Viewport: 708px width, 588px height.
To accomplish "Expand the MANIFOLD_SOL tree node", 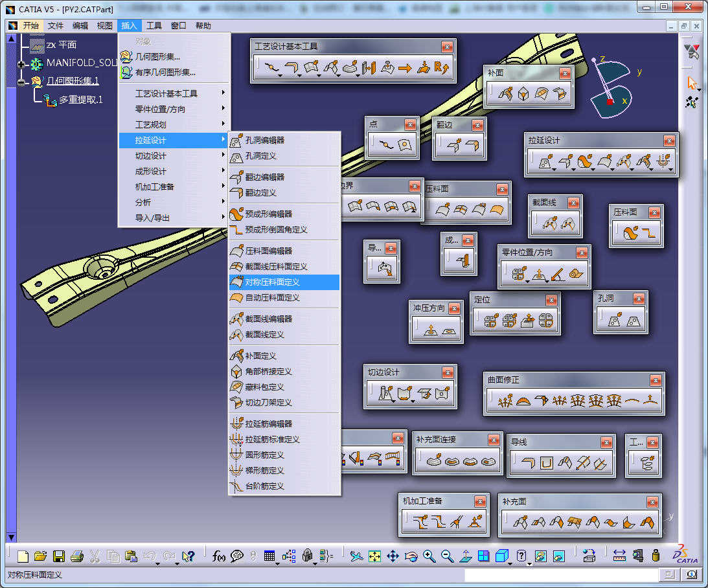I will point(21,64).
